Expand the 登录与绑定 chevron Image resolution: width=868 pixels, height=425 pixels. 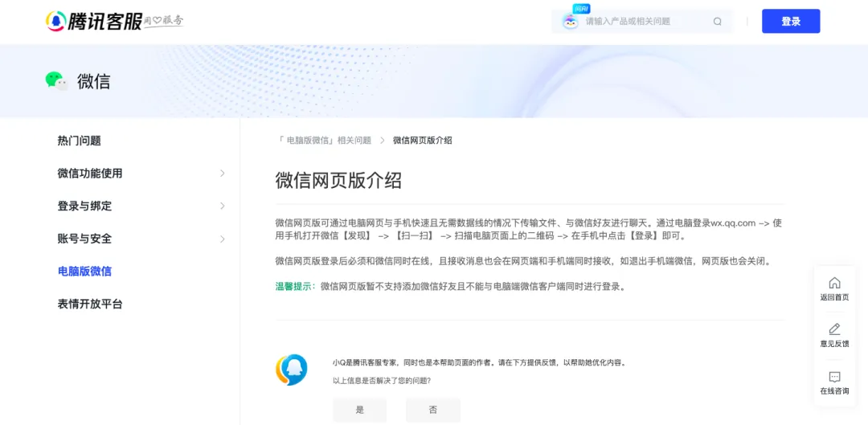pyautogui.click(x=223, y=206)
